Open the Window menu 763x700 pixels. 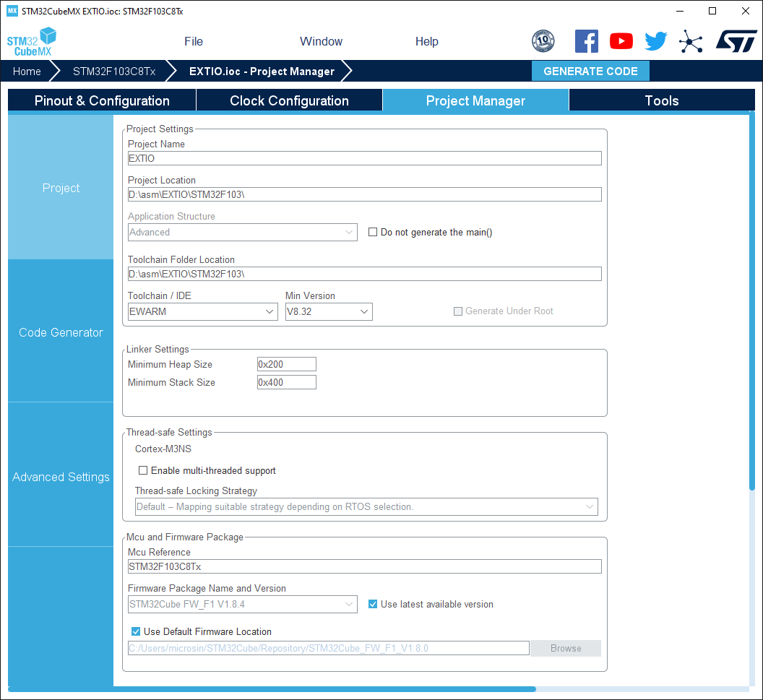point(321,41)
